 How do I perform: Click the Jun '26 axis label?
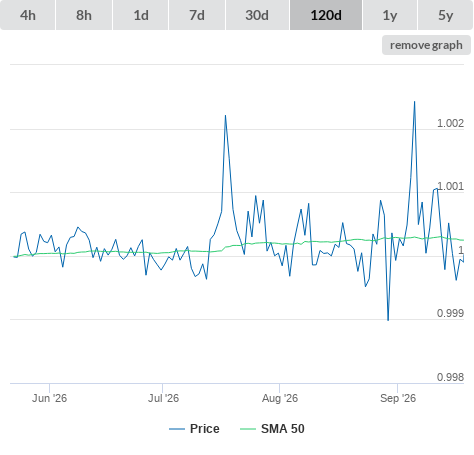49,398
